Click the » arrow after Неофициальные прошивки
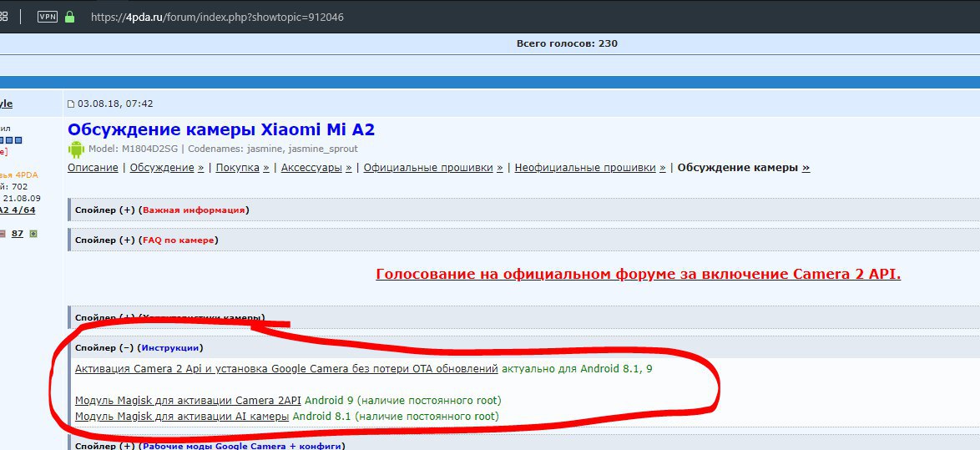The width and height of the screenshot is (980, 450). [x=663, y=168]
